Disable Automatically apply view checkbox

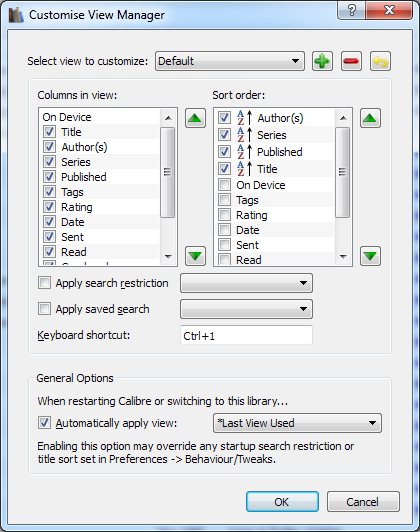[44, 423]
